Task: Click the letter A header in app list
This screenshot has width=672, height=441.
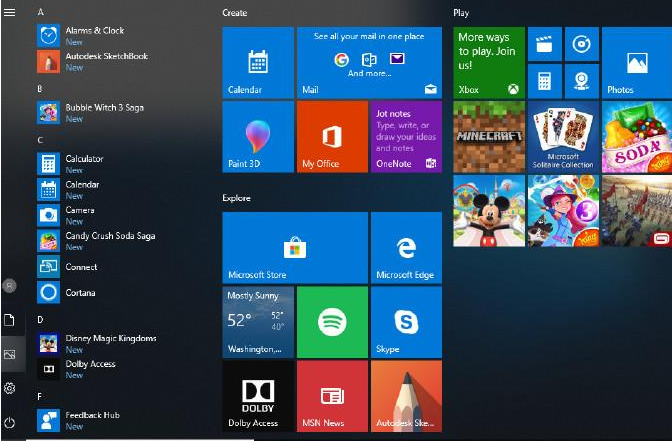Action: (x=40, y=12)
